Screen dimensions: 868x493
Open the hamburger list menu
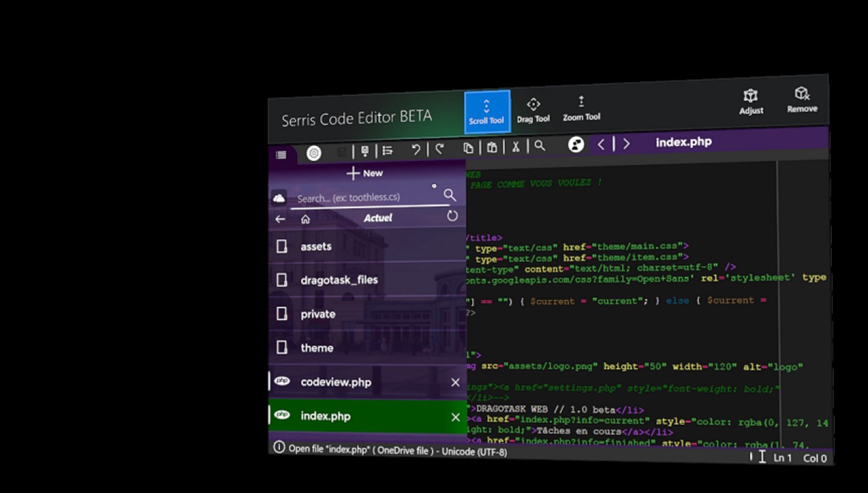pyautogui.click(x=281, y=155)
